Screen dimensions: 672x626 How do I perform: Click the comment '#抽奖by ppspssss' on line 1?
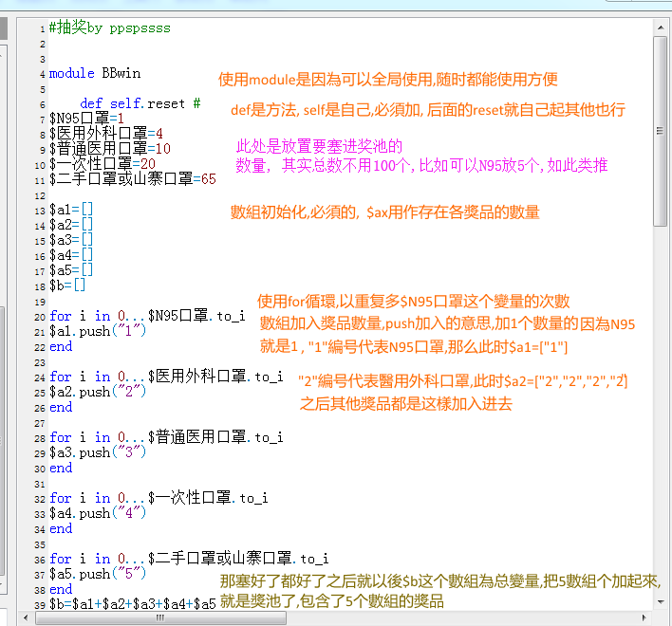click(110, 28)
